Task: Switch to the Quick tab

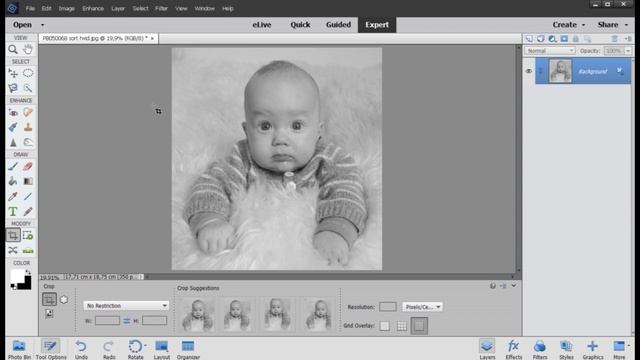Action: 300,25
